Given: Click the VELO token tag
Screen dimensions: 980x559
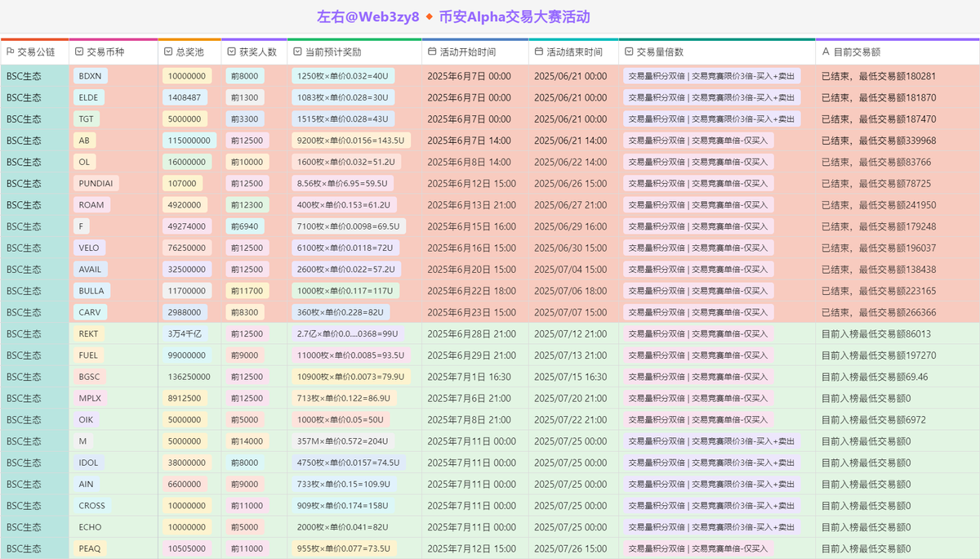Looking at the screenshot, I should (89, 248).
